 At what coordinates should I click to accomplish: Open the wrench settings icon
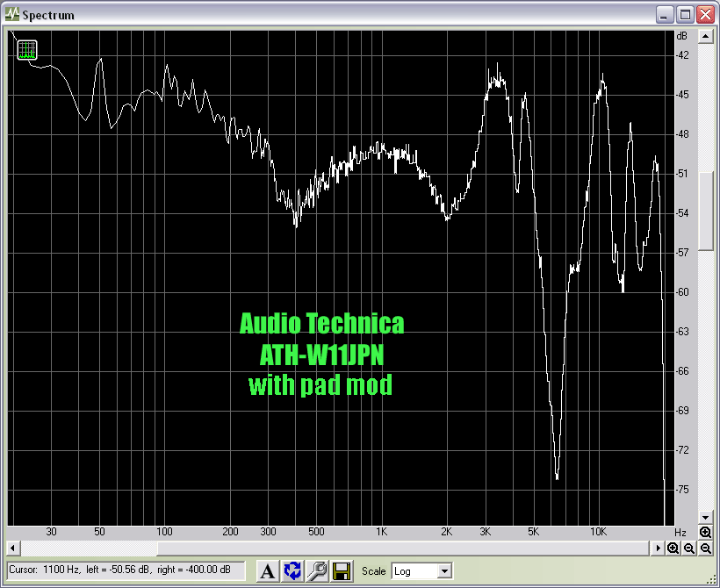317,571
